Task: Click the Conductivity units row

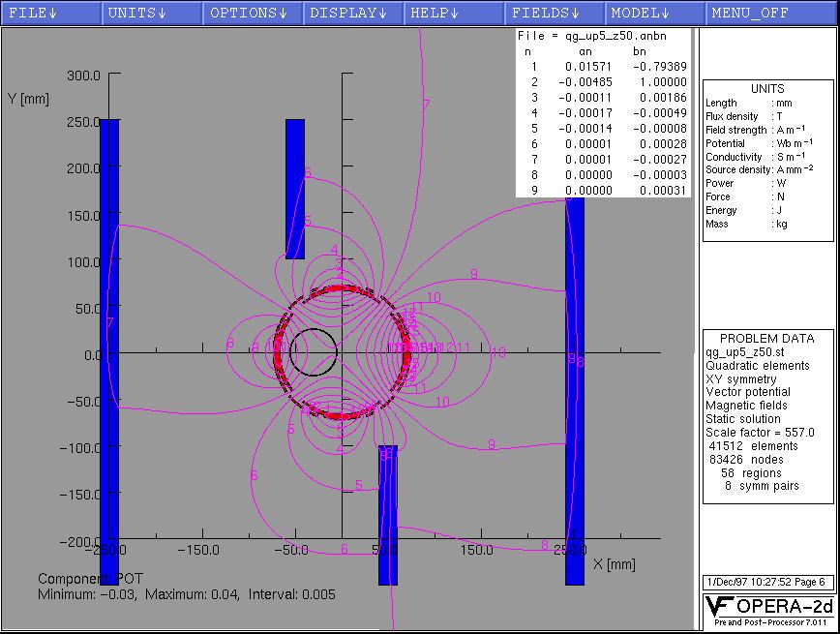Action: click(x=756, y=157)
